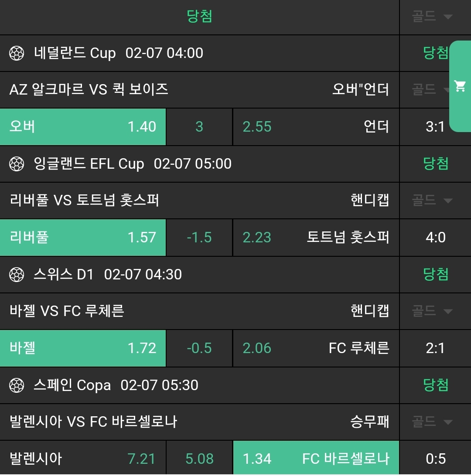Click soccer ball icon for 잉글랜드 EFL Cup

(x=17, y=164)
